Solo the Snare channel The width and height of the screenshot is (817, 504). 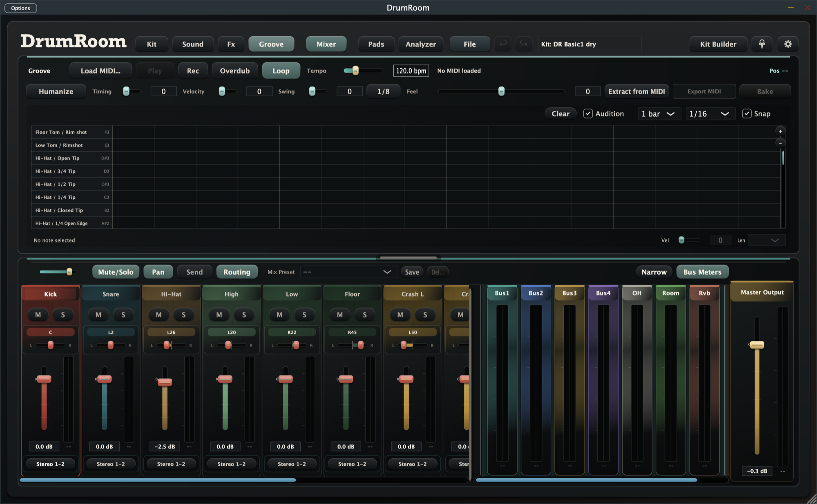point(123,315)
